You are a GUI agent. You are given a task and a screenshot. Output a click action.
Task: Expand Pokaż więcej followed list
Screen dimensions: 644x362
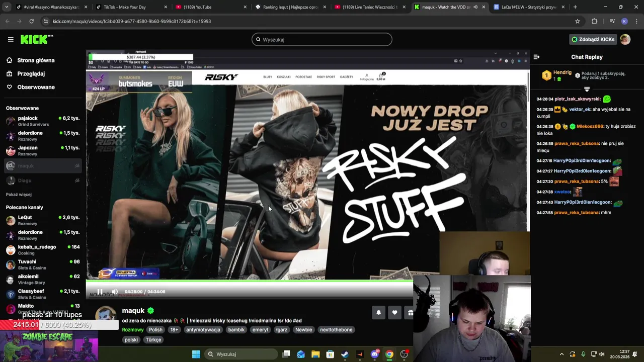(19, 195)
